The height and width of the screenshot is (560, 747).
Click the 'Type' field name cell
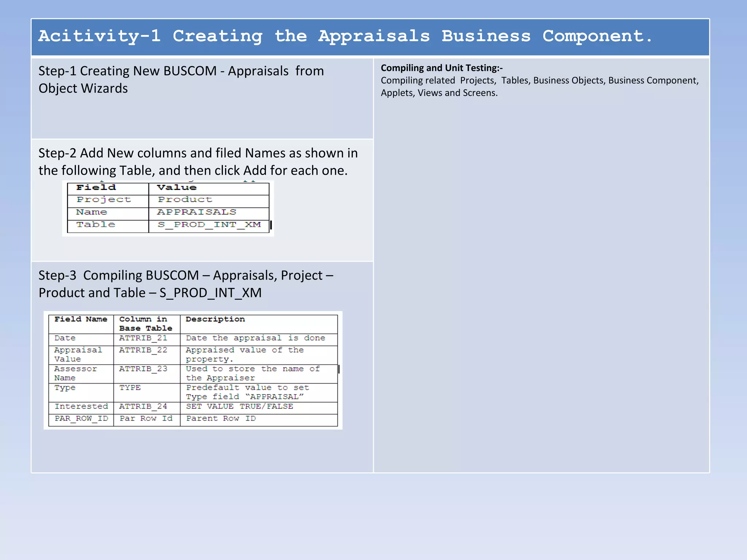pos(81,393)
